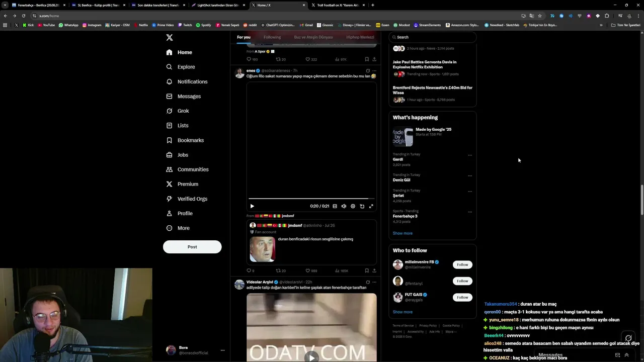
Task: Open options for the Gardi trend
Action: (x=470, y=155)
